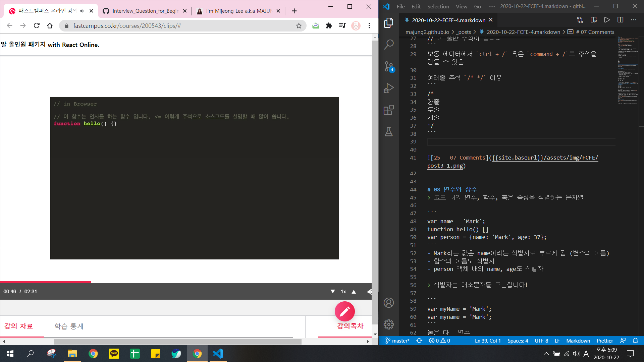The width and height of the screenshot is (644, 362).
Task: Open the Run and Debug view
Action: 389,88
